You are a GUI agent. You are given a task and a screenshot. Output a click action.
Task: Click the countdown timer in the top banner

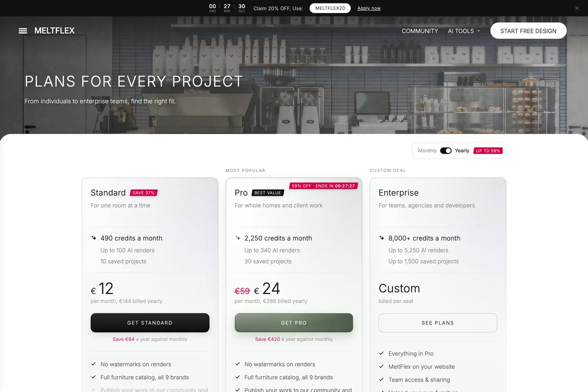(x=227, y=8)
